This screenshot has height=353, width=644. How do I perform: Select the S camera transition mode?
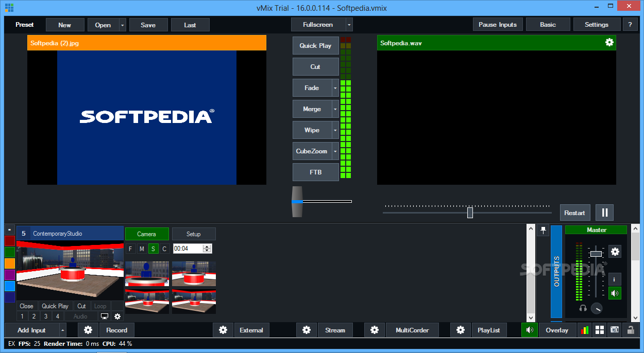(x=153, y=249)
